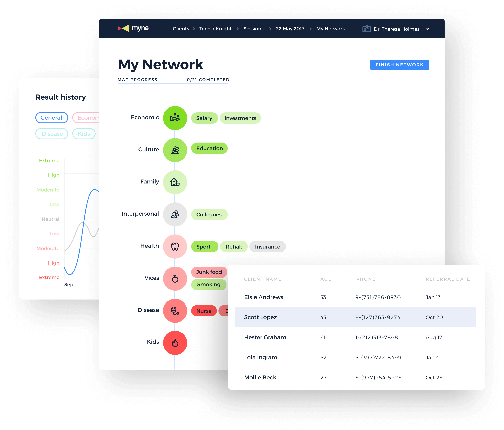Viewport: 504px width, 430px height.
Task: Select the Culture leaning tower icon
Action: 175,150
